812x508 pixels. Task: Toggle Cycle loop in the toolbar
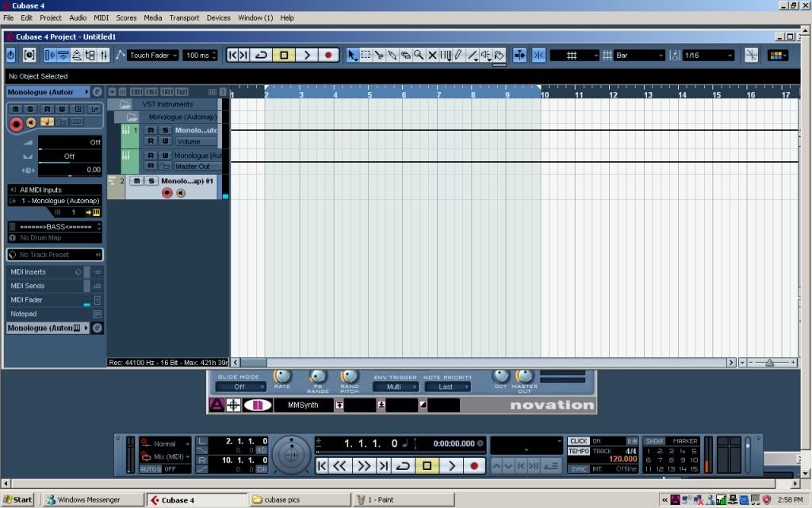coord(262,55)
